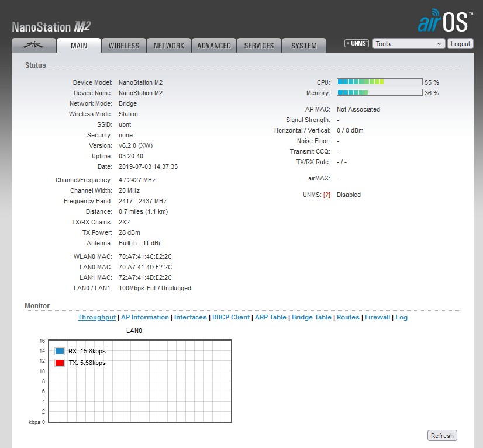Open the ARP Table link

tap(271, 317)
